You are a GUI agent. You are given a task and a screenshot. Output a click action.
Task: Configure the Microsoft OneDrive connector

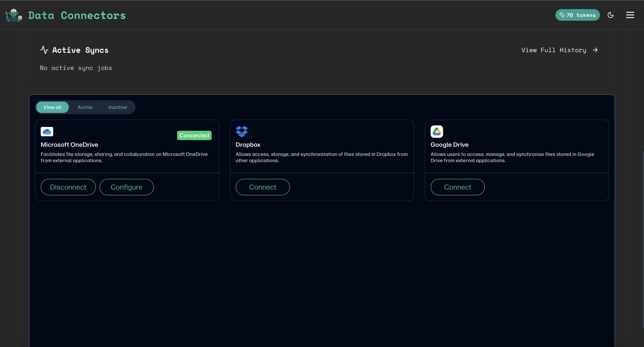pos(126,187)
